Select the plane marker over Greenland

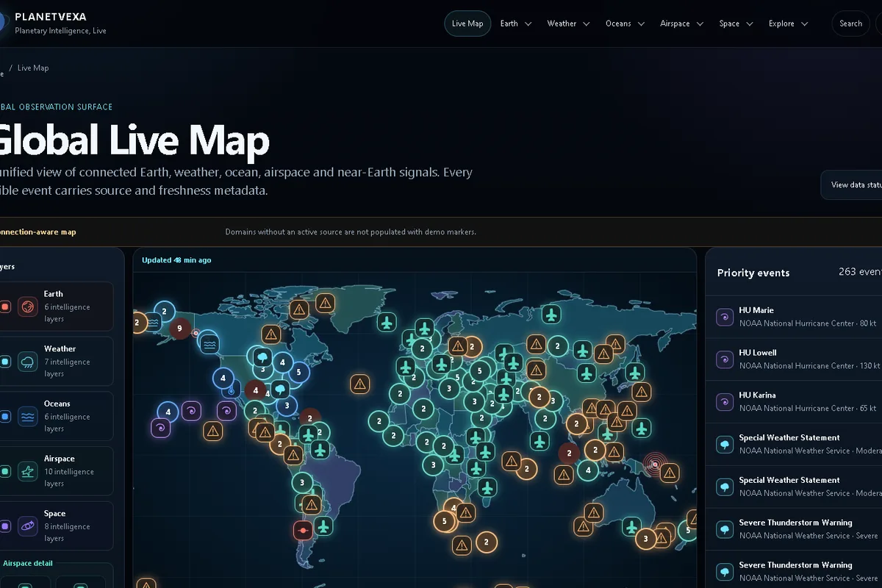click(387, 322)
